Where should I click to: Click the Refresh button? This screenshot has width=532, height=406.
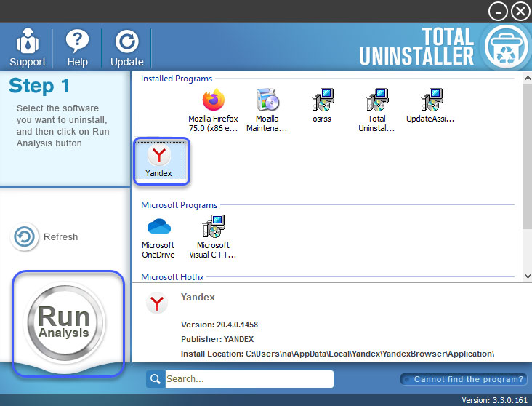pyautogui.click(x=44, y=236)
